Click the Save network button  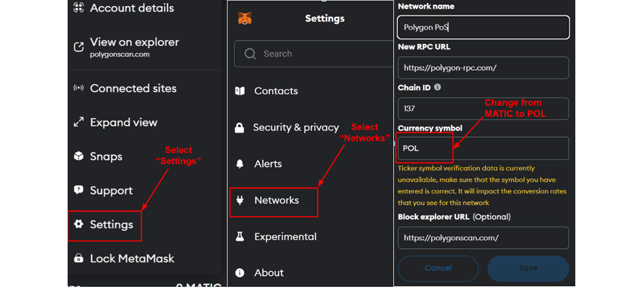click(528, 268)
